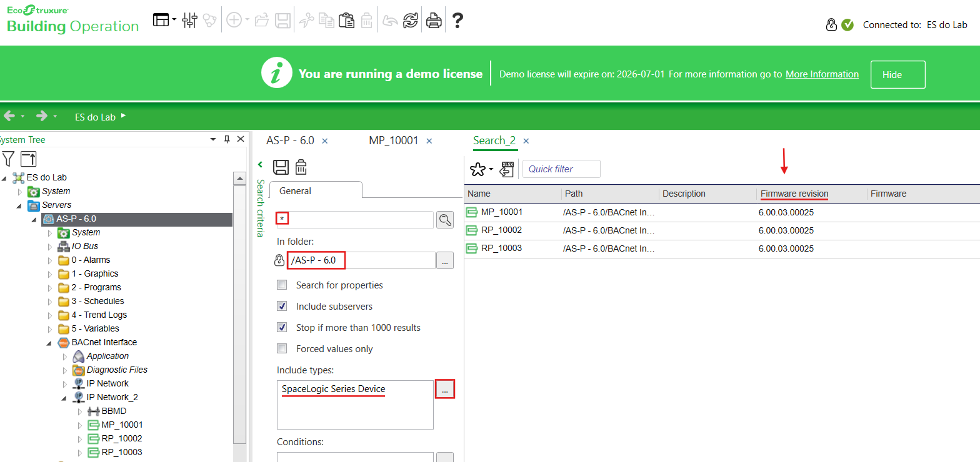Open the workspace layout icon

point(161,21)
